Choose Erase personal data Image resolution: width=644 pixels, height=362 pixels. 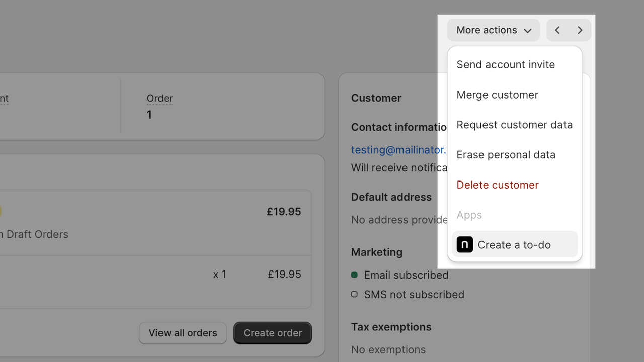(x=506, y=155)
